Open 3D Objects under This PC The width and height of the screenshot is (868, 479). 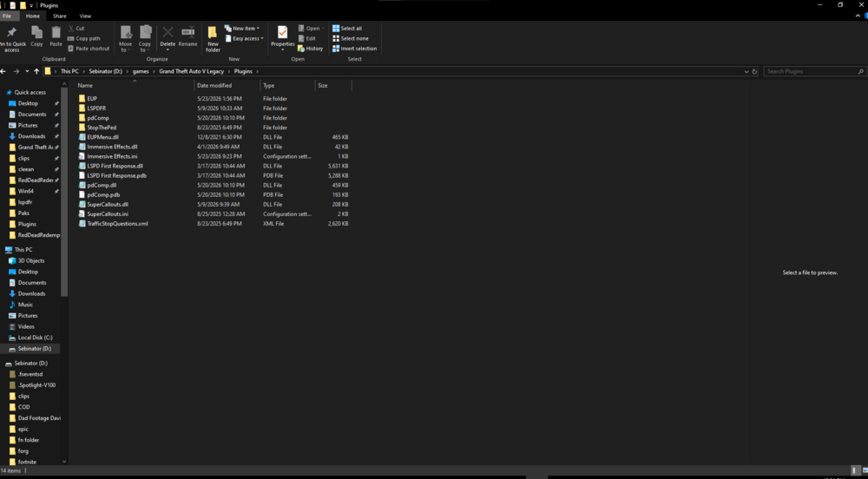[x=31, y=260]
